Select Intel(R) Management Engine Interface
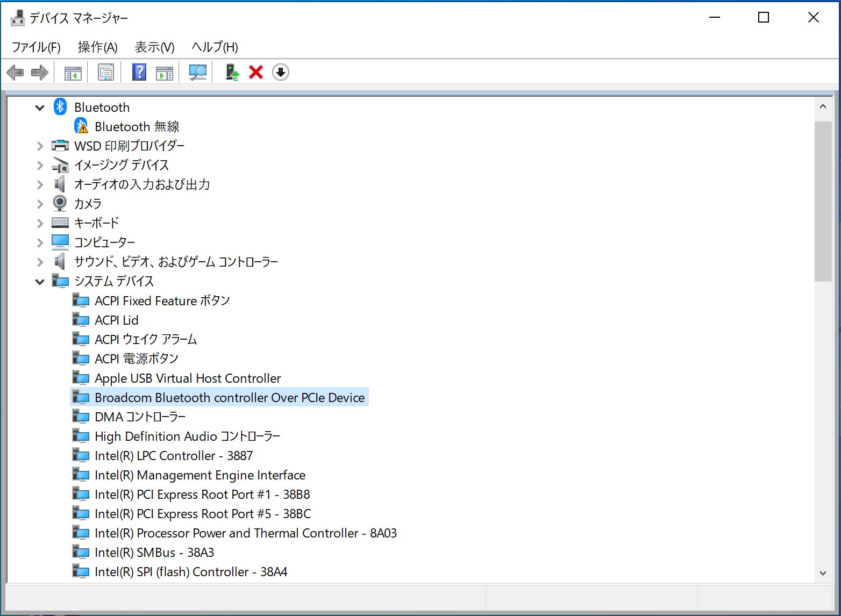841x616 pixels. pos(199,475)
